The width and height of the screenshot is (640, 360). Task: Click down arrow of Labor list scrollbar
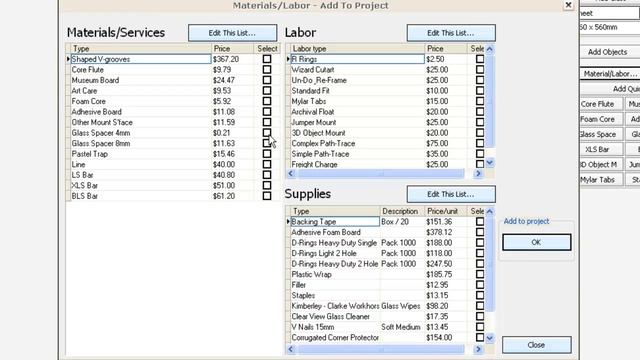tap(490, 162)
